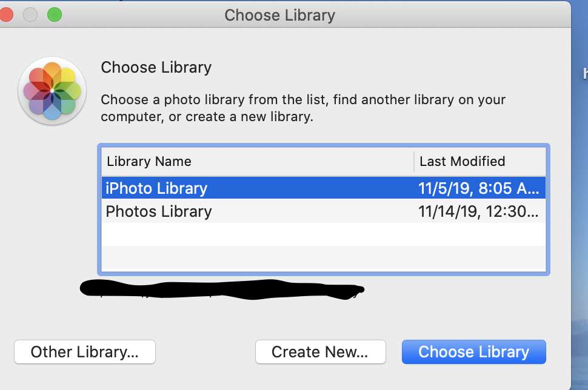Click the 11/14/19 last modified date cell

coord(478,211)
